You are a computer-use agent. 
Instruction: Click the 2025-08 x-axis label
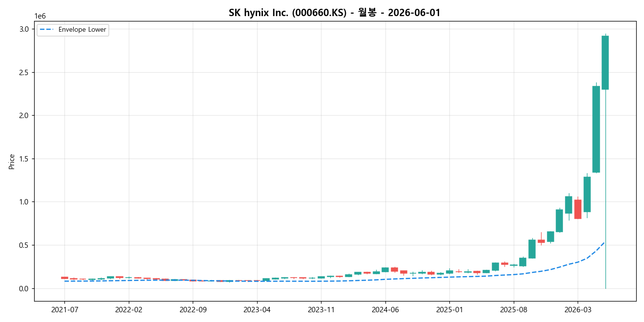[x=514, y=309]
